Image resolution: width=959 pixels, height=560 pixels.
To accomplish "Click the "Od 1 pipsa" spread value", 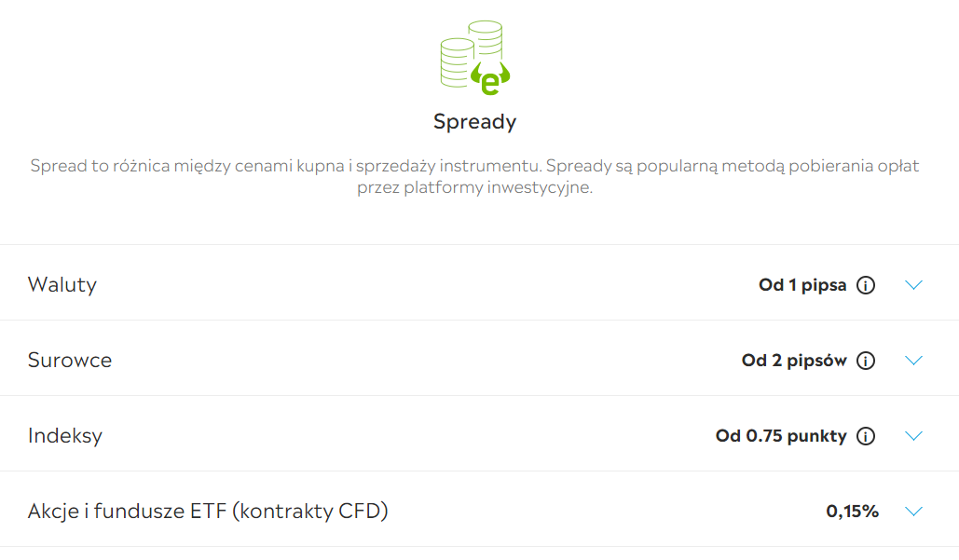I will (802, 285).
